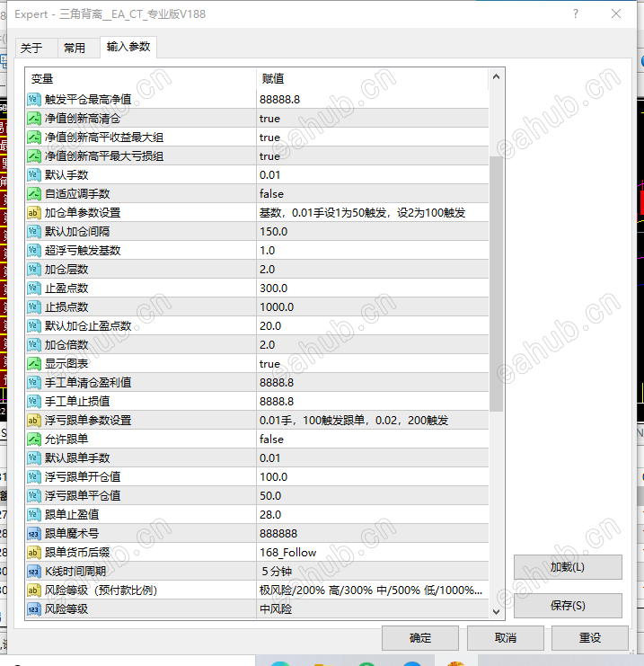Image resolution: width=644 pixels, height=666 pixels.
Task: Close the Expert dialog window
Action: coord(616,14)
